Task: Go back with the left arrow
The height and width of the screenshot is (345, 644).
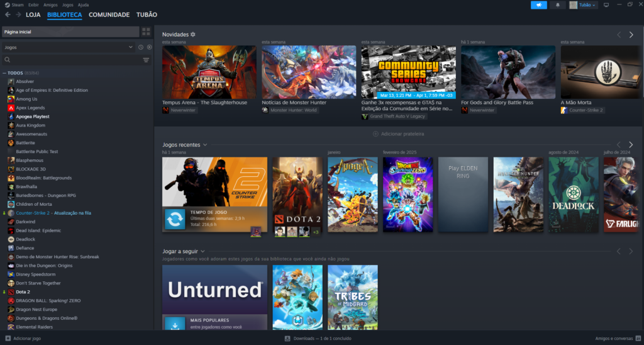Action: [x=8, y=15]
